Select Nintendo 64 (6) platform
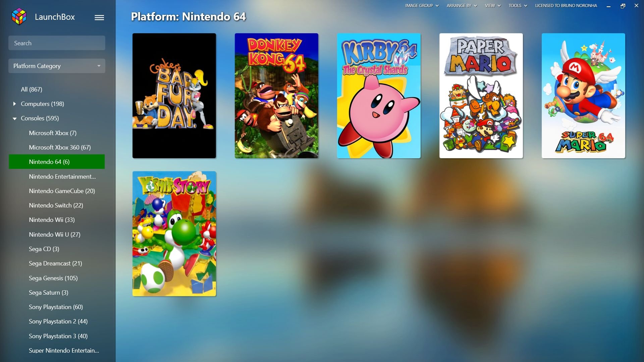 pyautogui.click(x=57, y=162)
